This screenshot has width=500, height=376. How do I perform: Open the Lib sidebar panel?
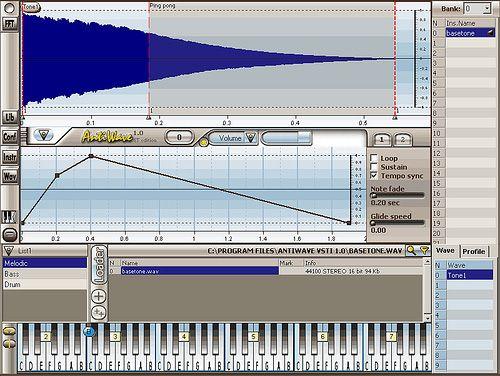coord(9,117)
